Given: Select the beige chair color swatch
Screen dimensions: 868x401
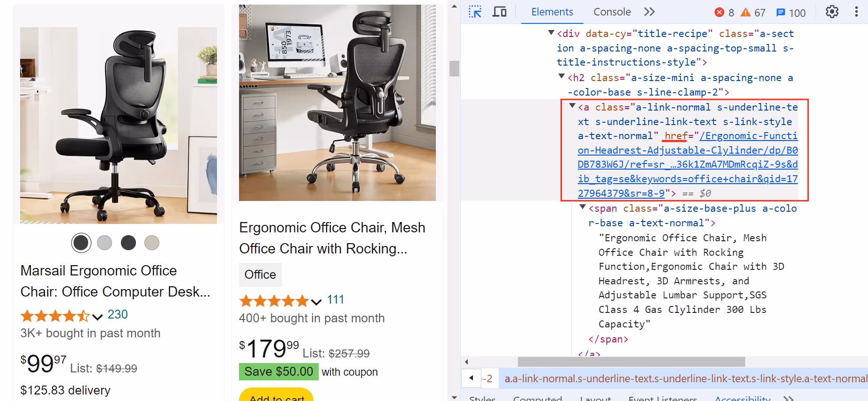Looking at the screenshot, I should tap(152, 243).
